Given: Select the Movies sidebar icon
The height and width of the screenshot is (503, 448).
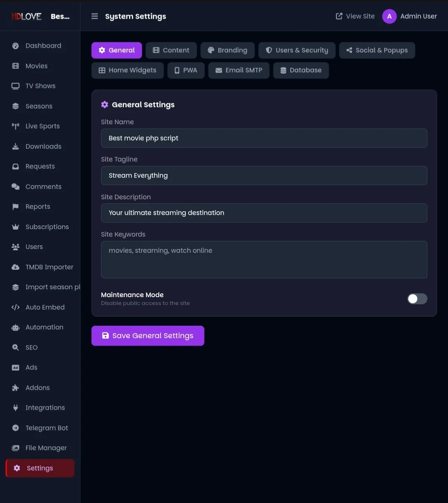Looking at the screenshot, I should coord(15,66).
